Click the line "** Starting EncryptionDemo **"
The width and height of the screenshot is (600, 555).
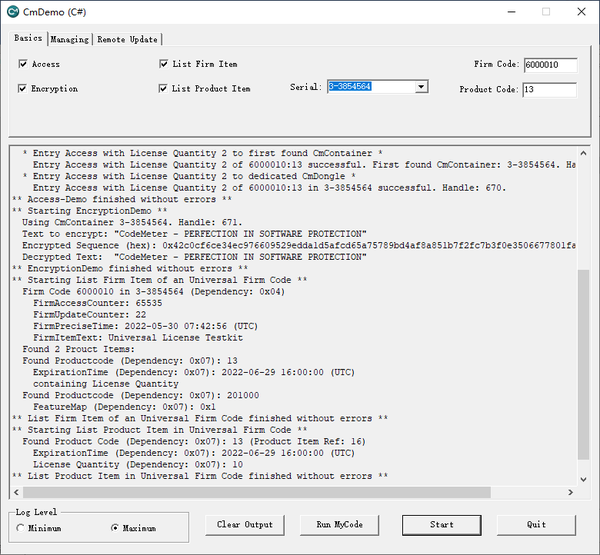(x=90, y=211)
